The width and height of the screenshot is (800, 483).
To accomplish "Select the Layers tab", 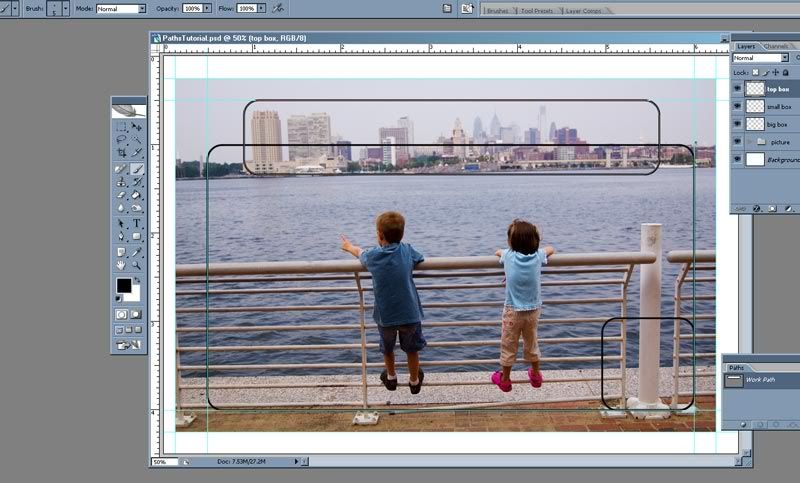I will [x=746, y=46].
